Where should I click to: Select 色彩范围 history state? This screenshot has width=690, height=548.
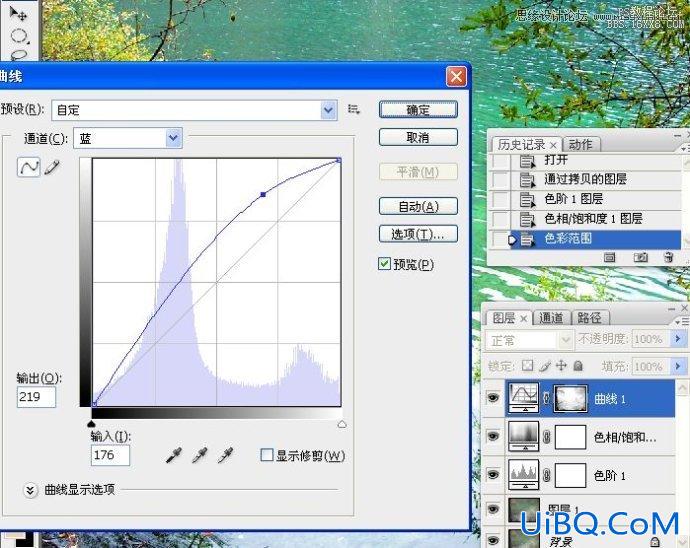coord(595,239)
